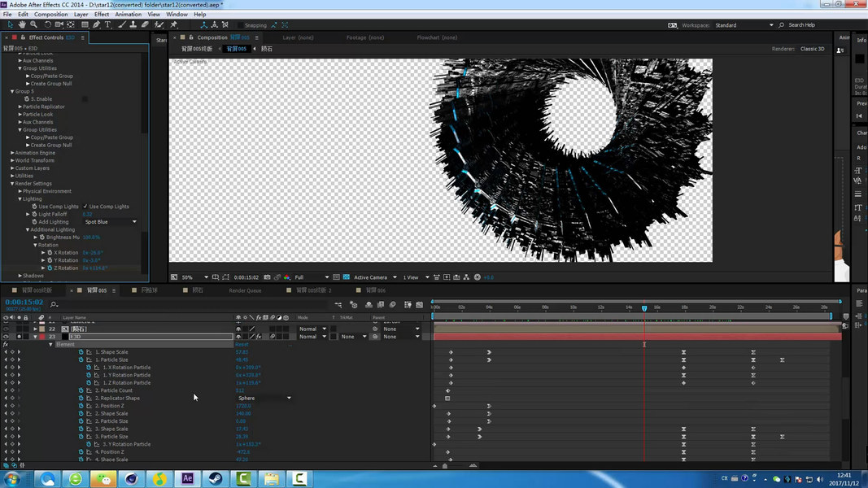Click Reset for the Element effect
This screenshot has width=868, height=488.
(x=242, y=344)
